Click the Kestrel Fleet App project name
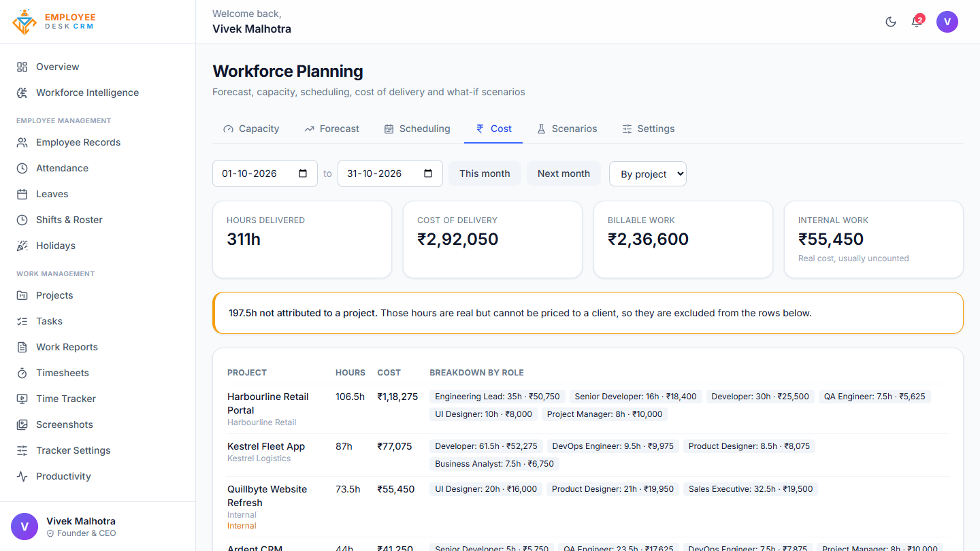 tap(266, 446)
